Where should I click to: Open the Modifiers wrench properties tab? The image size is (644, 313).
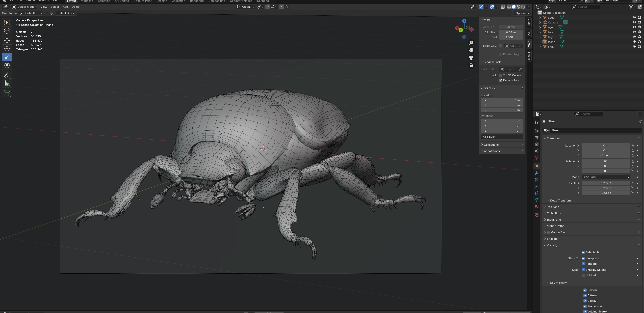[536, 173]
